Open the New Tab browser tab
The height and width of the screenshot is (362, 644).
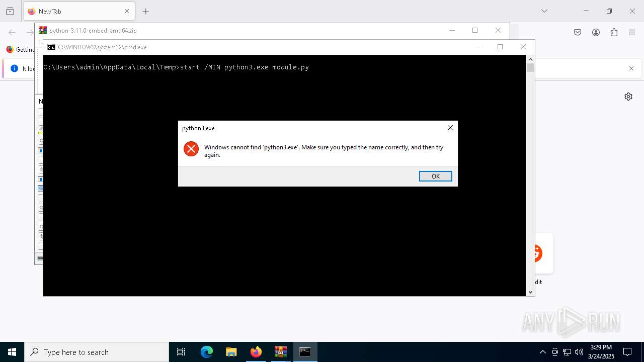(x=79, y=11)
